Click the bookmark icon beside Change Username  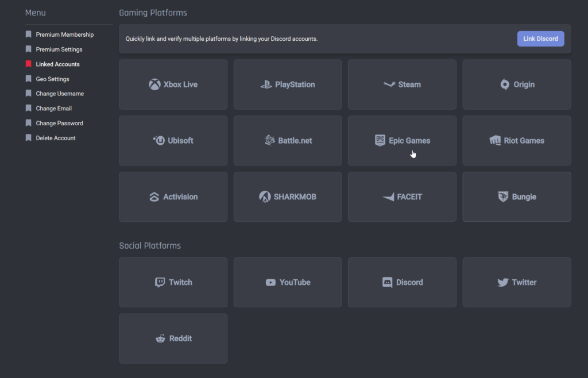coord(28,93)
